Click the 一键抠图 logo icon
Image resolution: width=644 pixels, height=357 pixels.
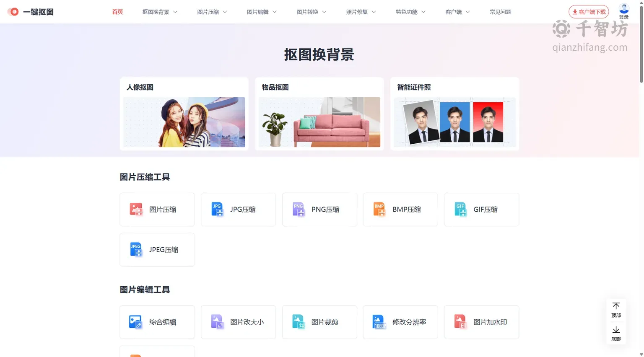point(13,12)
